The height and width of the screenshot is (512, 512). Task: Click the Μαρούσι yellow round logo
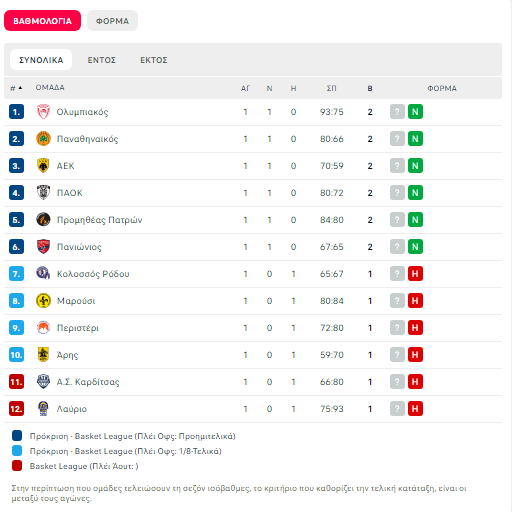(43, 301)
